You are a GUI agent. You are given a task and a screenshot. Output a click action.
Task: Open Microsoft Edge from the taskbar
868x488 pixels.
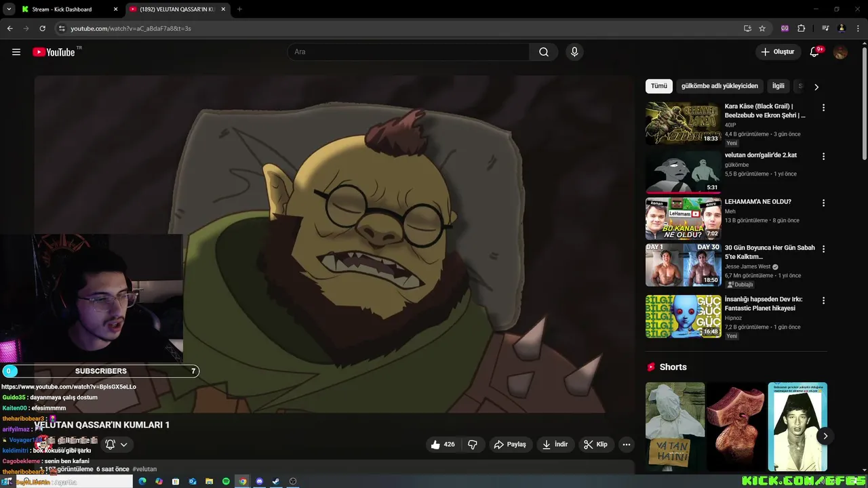pyautogui.click(x=142, y=481)
